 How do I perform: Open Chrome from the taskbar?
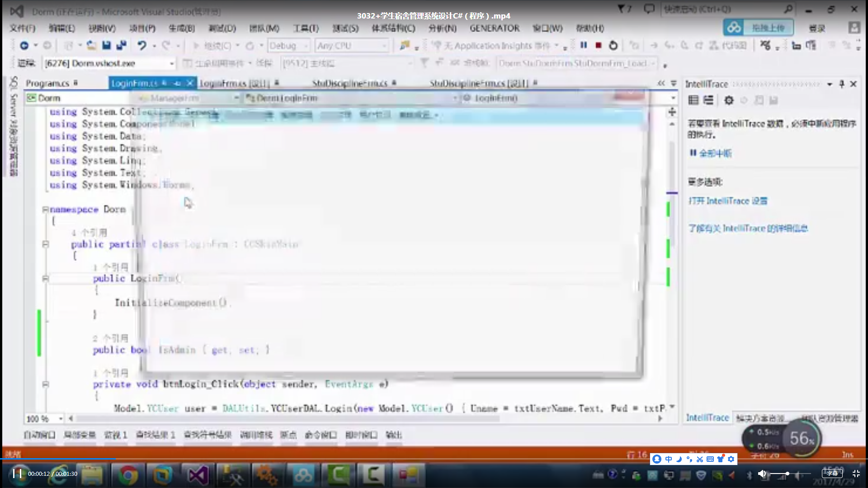(128, 475)
